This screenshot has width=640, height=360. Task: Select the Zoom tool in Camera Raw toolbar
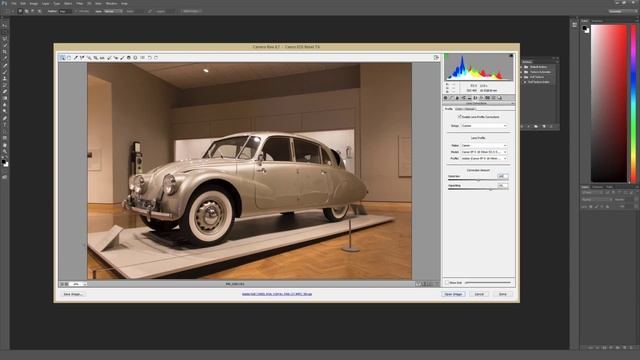click(62, 58)
